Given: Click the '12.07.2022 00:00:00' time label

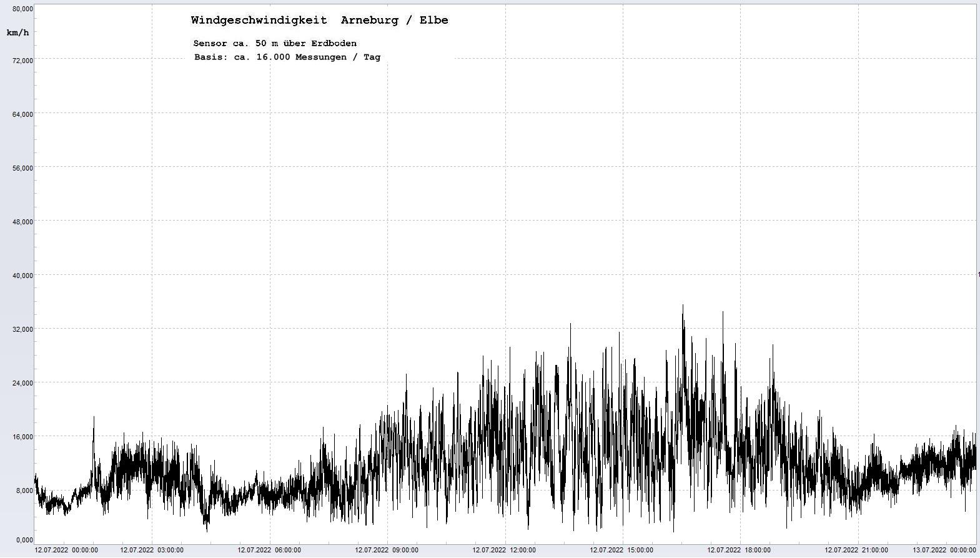Looking at the screenshot, I should 66,551.
